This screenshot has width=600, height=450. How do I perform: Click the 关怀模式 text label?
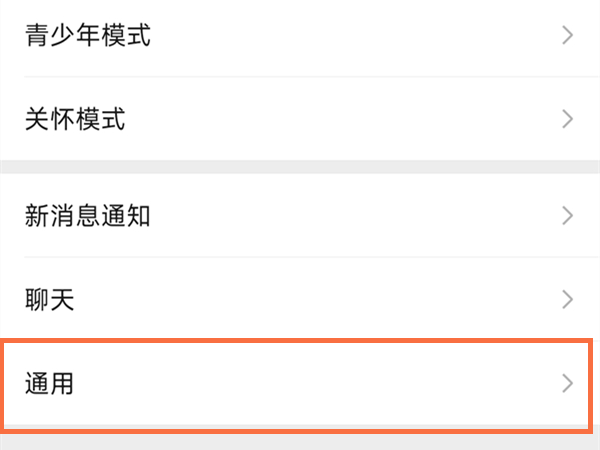pyautogui.click(x=75, y=120)
